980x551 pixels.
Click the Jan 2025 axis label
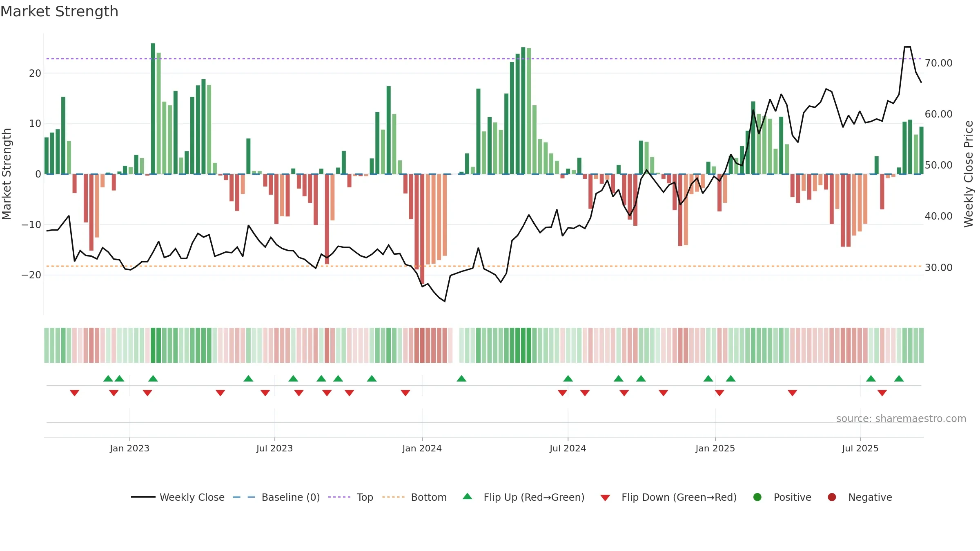tap(715, 448)
